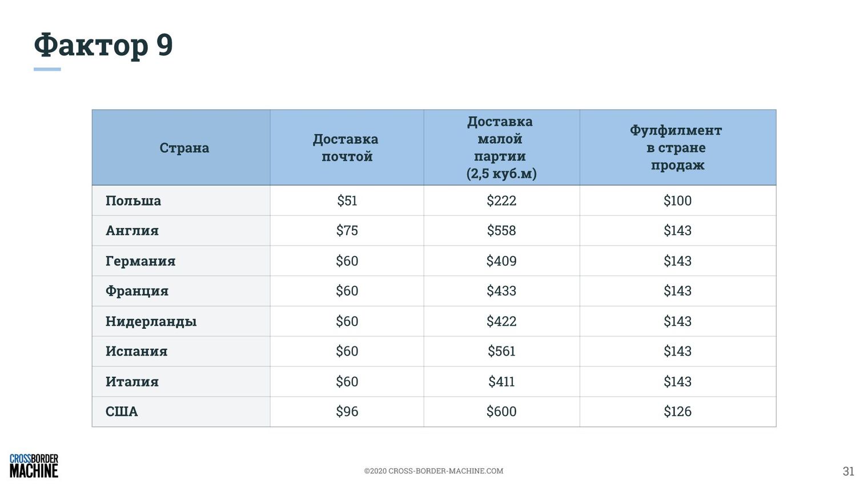Click the Crossborder Machine logo
The height and width of the screenshot is (488, 868).
pos(34,466)
